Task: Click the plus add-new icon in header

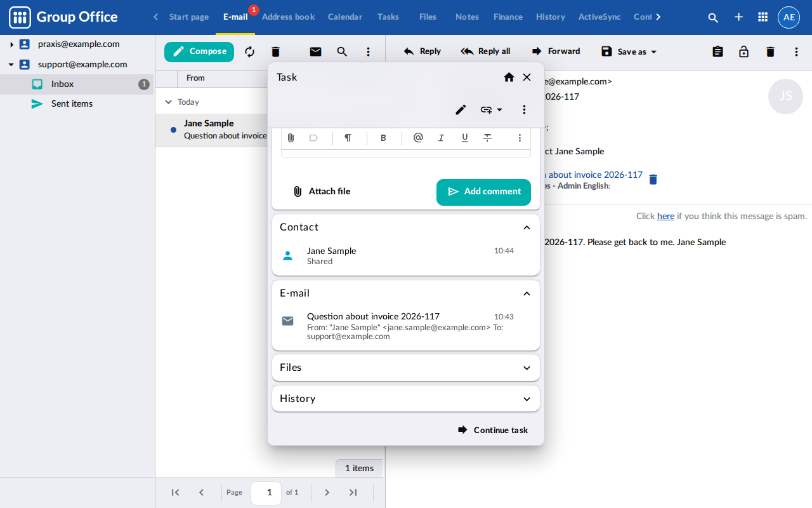Action: point(738,17)
